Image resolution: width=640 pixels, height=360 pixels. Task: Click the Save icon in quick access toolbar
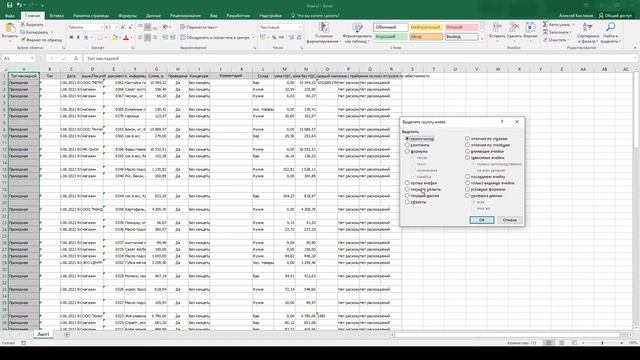click(x=9, y=5)
